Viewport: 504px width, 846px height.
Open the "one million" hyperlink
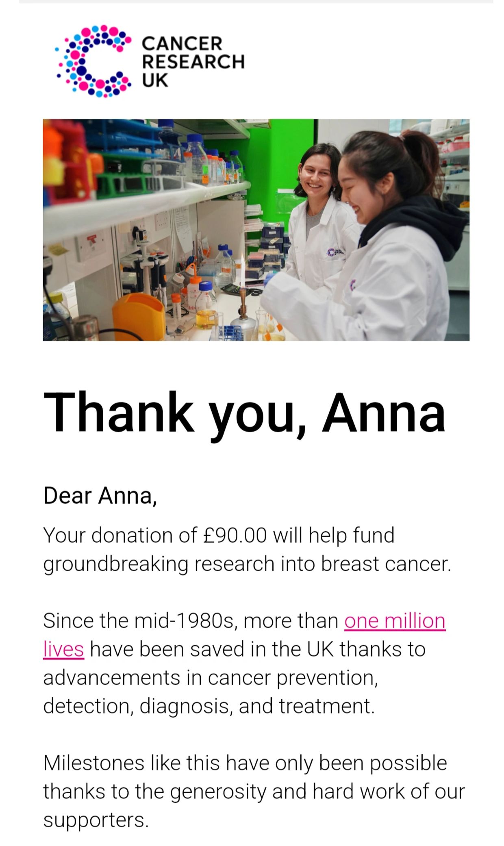coord(395,621)
